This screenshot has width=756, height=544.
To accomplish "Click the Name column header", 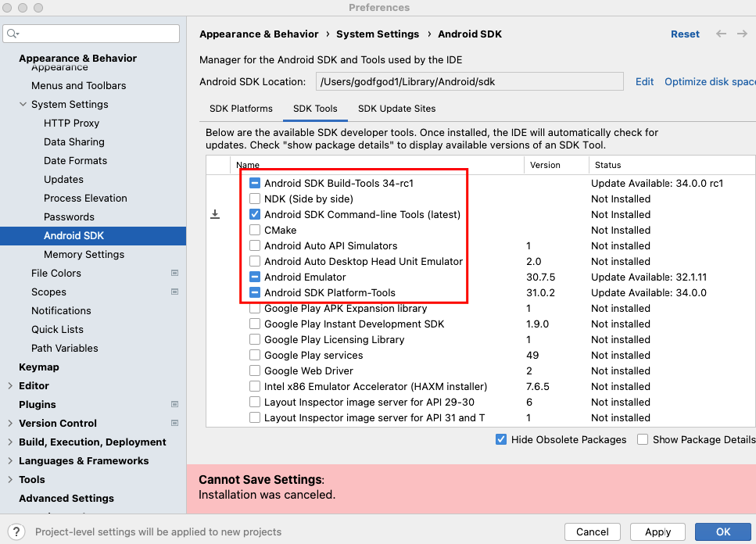I will coord(377,165).
